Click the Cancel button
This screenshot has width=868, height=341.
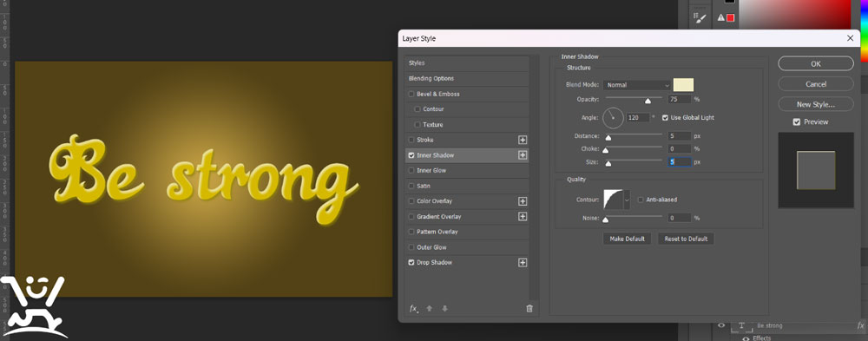pos(815,84)
